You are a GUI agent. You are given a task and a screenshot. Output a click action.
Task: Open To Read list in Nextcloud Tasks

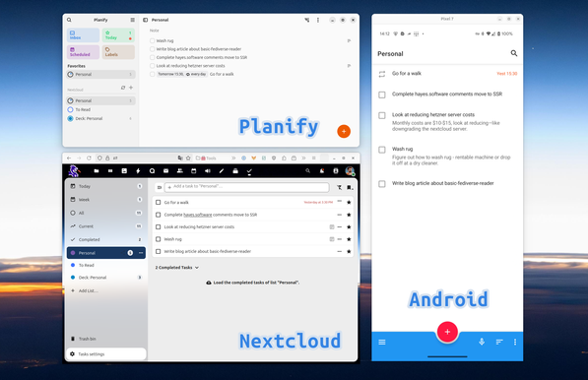(x=106, y=265)
